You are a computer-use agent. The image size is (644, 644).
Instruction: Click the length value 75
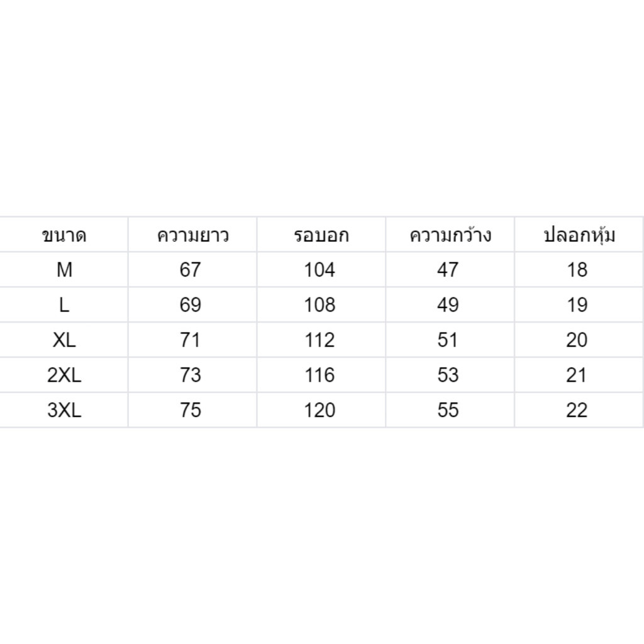coord(192,410)
